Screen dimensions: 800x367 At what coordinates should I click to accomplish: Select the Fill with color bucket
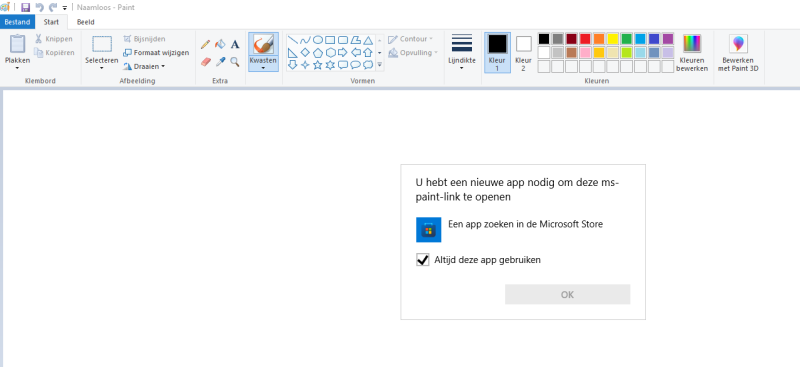[x=220, y=44]
